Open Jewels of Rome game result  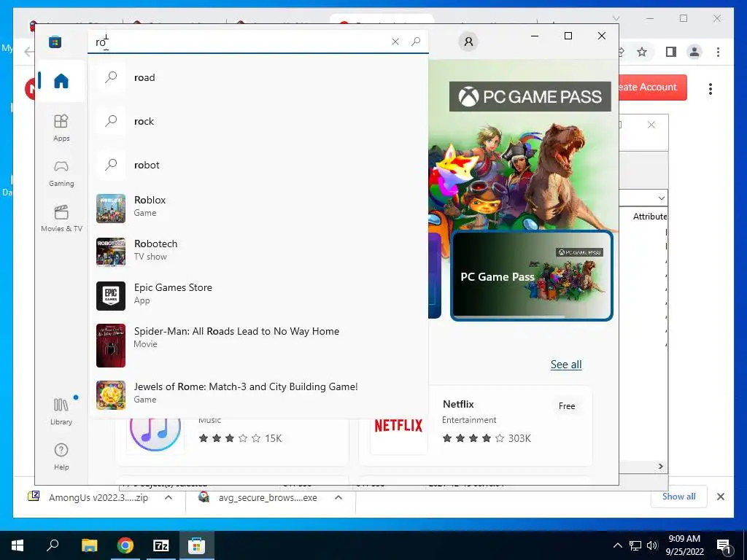(x=258, y=394)
